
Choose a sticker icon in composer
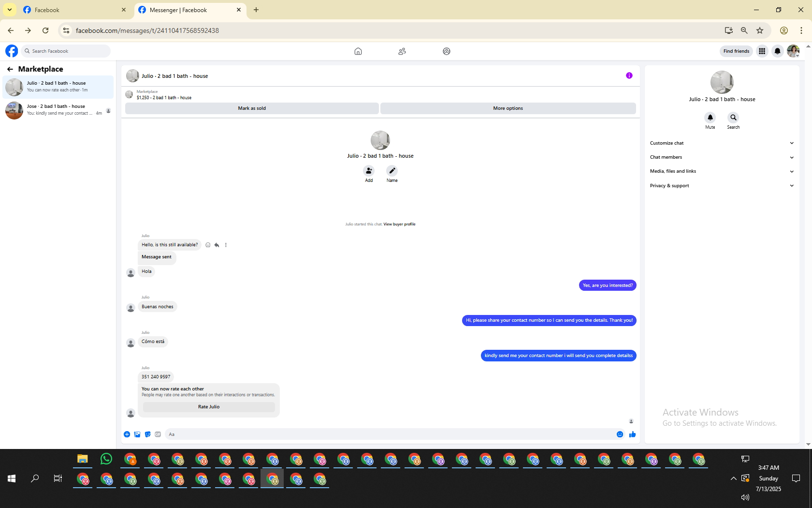pyautogui.click(x=147, y=434)
